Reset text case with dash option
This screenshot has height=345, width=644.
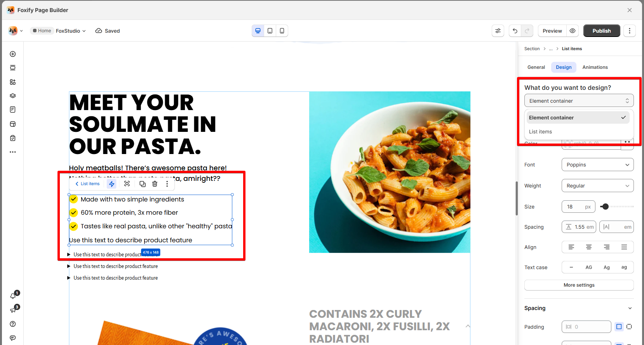571,267
